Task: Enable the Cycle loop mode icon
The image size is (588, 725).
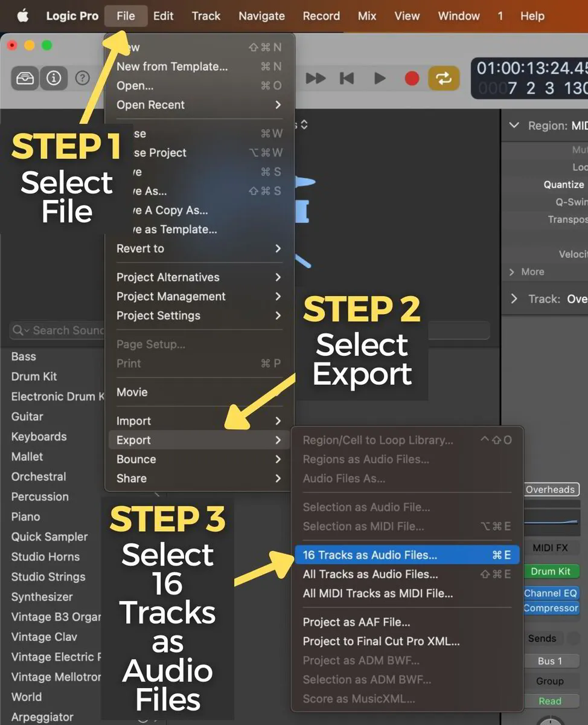Action: [x=444, y=78]
